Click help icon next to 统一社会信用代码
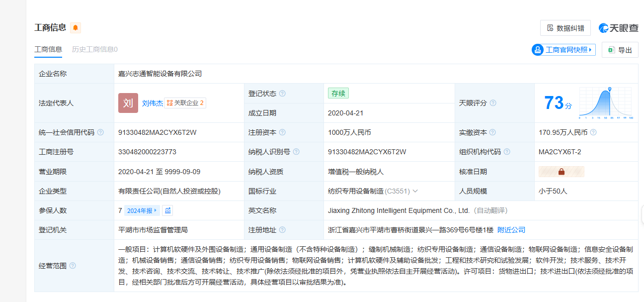 100,132
